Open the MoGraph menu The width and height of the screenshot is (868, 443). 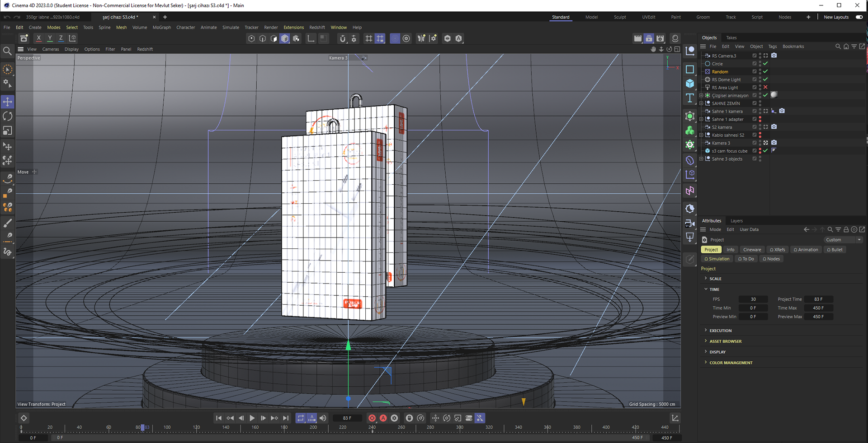point(161,28)
